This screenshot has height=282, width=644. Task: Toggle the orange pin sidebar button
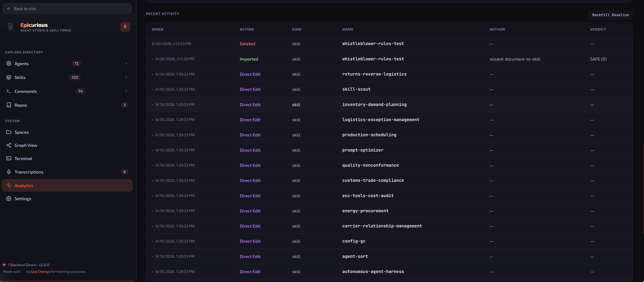(x=125, y=27)
